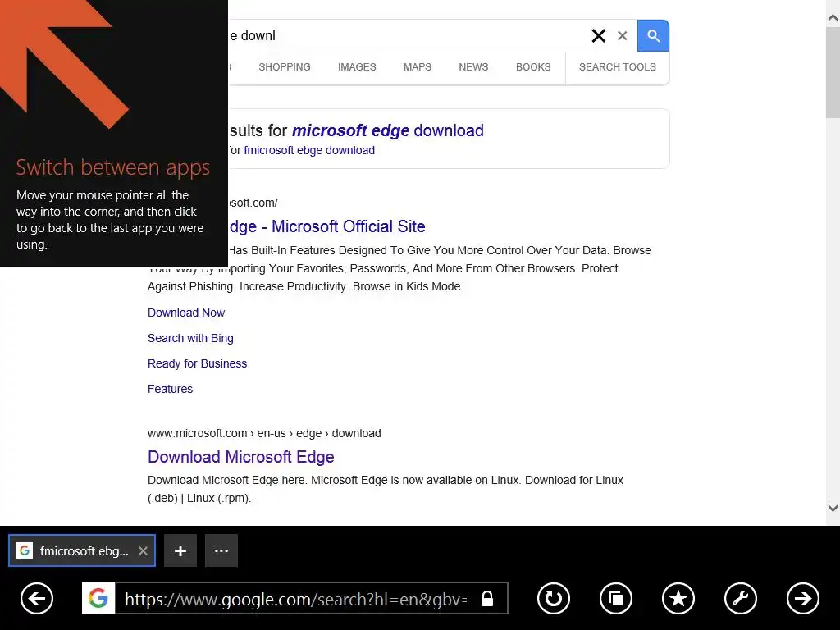
Task: Open the Microsoft Official Site result
Action: coord(326,226)
